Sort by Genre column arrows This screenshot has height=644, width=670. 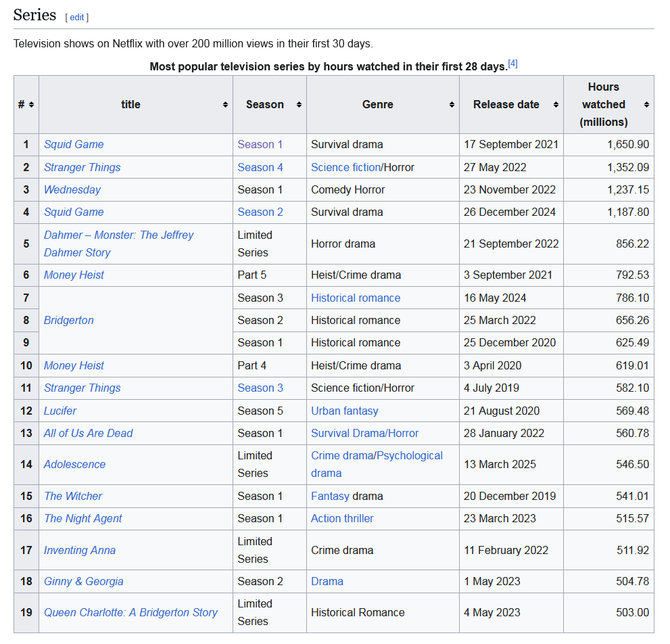tap(452, 105)
